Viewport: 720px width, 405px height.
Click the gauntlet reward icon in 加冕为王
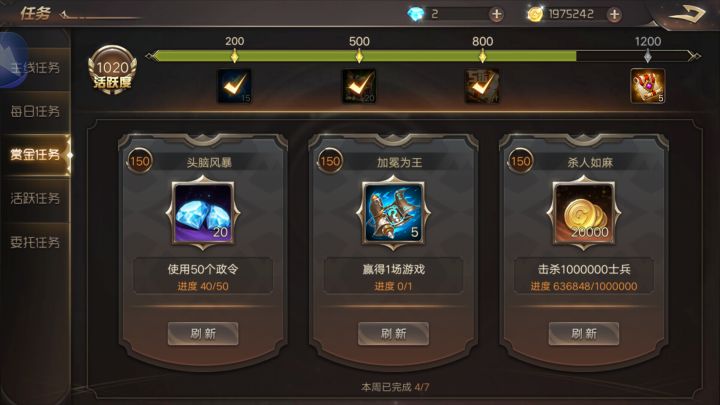click(x=393, y=213)
